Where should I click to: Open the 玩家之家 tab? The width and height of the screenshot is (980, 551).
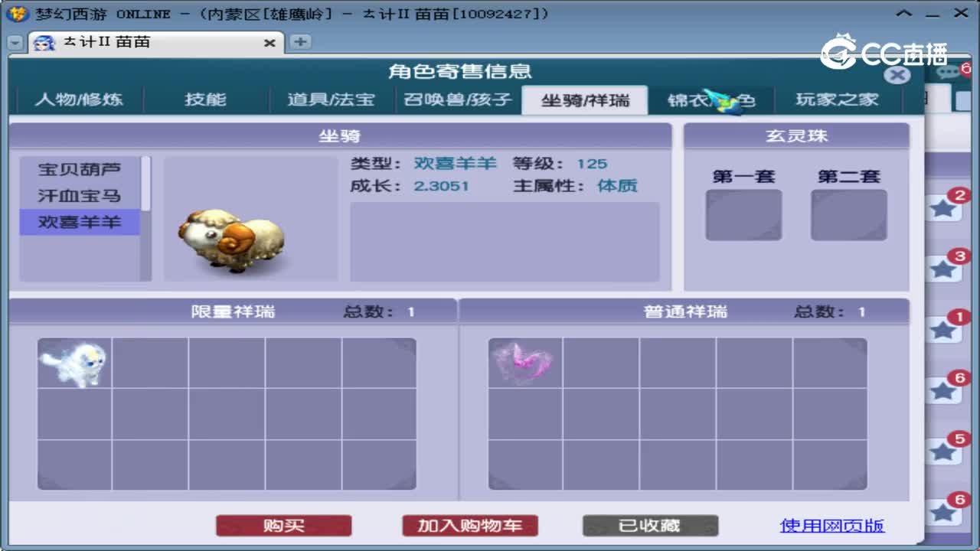click(x=837, y=99)
